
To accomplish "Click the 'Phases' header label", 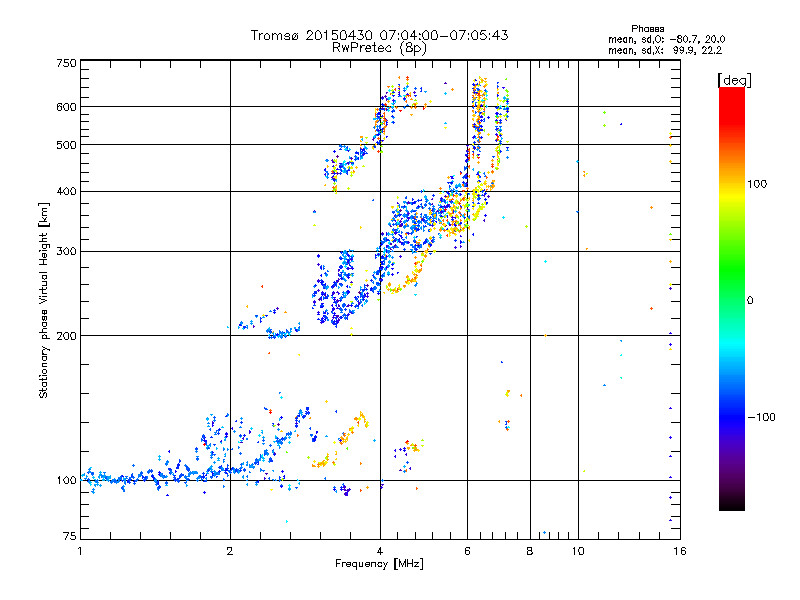I will (x=647, y=29).
